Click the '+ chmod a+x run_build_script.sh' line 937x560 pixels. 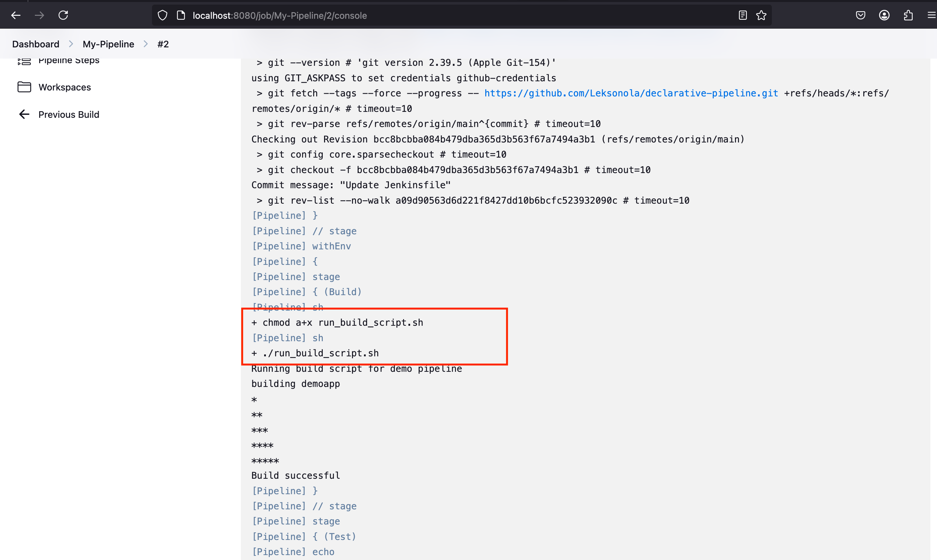pyautogui.click(x=337, y=323)
